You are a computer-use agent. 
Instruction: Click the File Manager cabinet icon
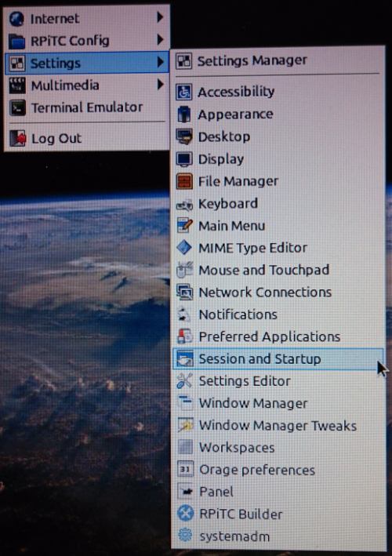(x=184, y=181)
